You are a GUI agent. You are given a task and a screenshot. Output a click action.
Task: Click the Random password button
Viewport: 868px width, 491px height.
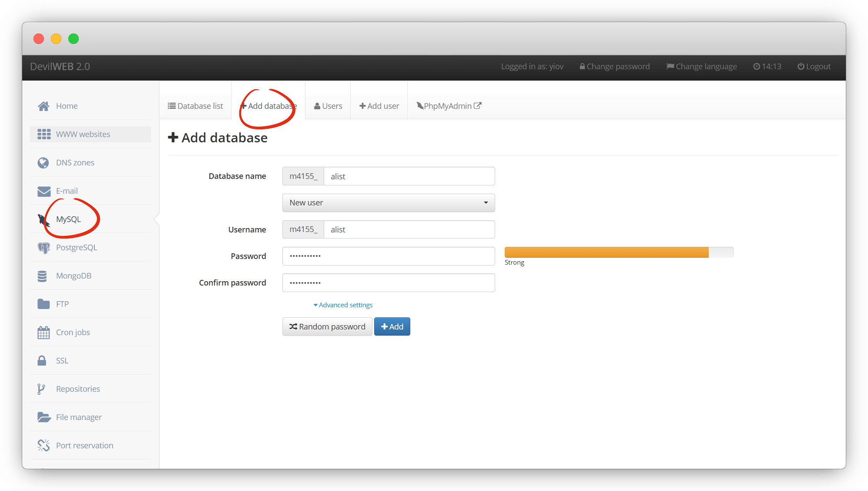(x=327, y=327)
